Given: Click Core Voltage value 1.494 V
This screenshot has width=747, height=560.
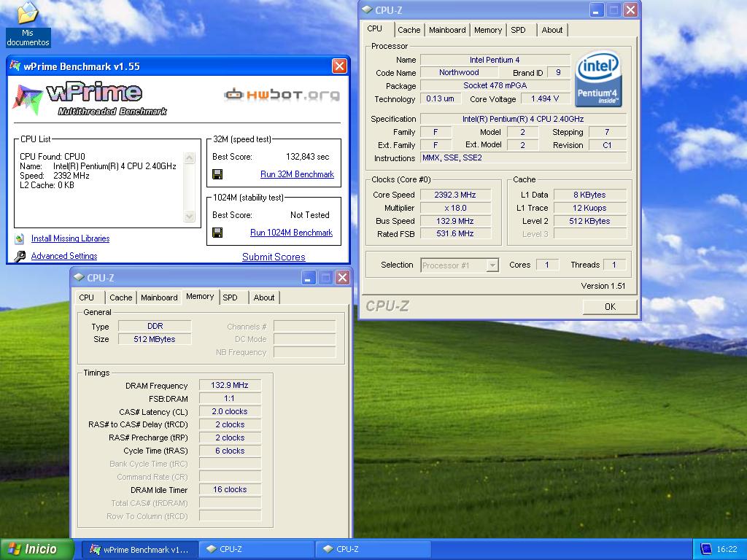Looking at the screenshot, I should (x=544, y=98).
